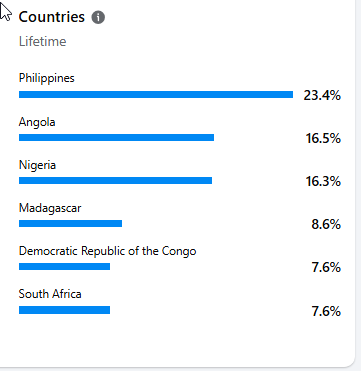This screenshot has height=371, width=361.
Task: Click the 8.6% value
Action: pos(326,225)
